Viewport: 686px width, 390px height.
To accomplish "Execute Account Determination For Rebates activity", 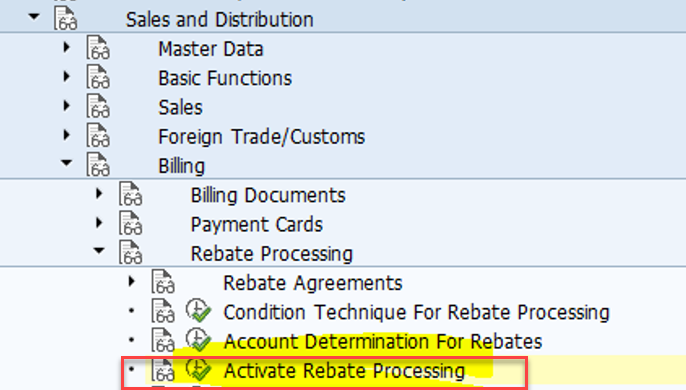I will click(199, 340).
